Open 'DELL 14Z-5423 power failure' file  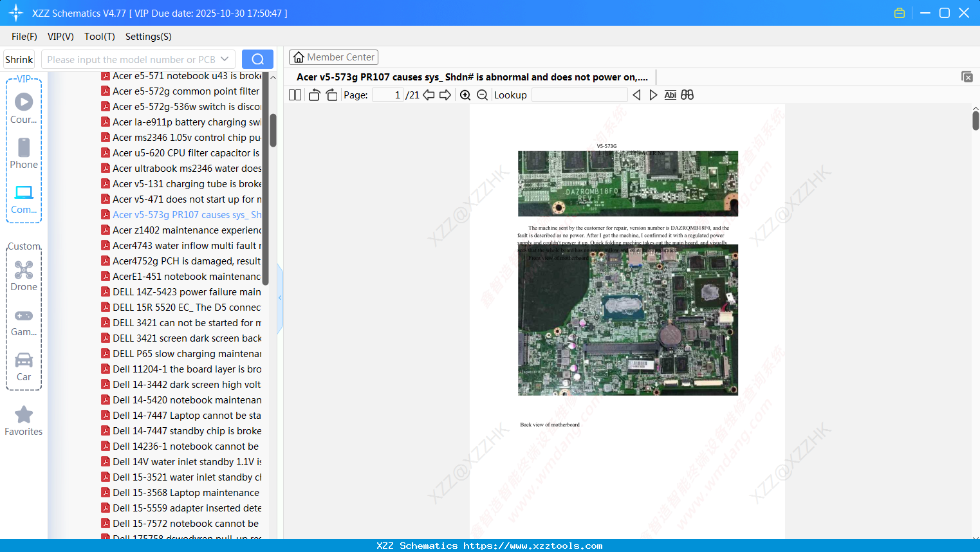click(x=181, y=292)
